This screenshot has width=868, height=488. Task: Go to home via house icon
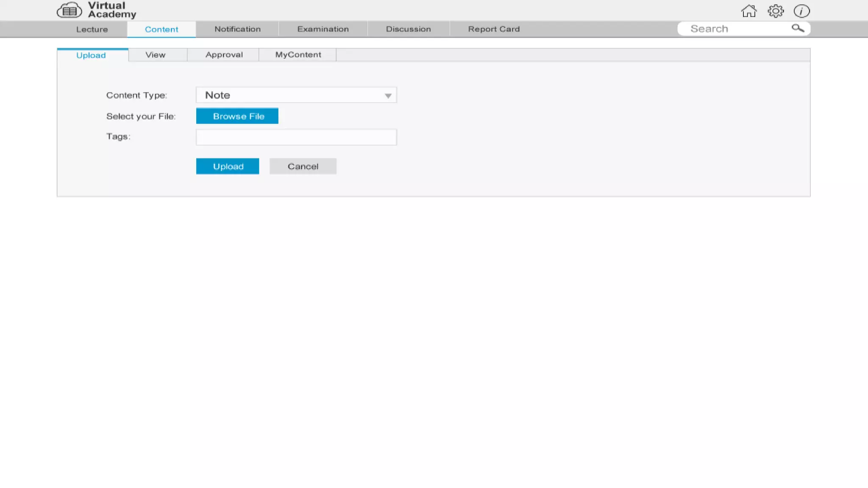click(x=749, y=11)
